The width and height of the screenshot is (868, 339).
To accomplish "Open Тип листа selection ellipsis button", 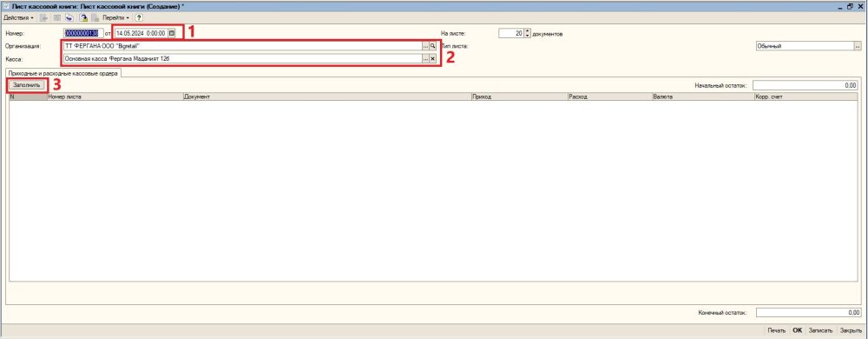I will coord(858,46).
